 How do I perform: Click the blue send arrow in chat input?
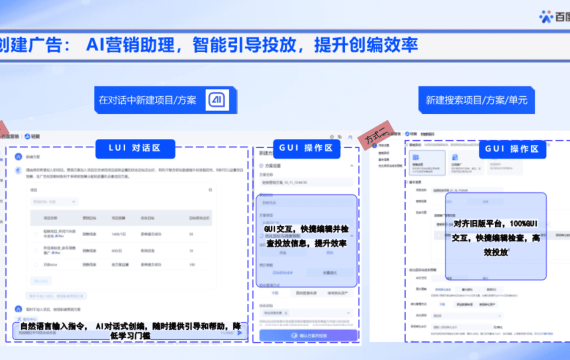click(239, 333)
